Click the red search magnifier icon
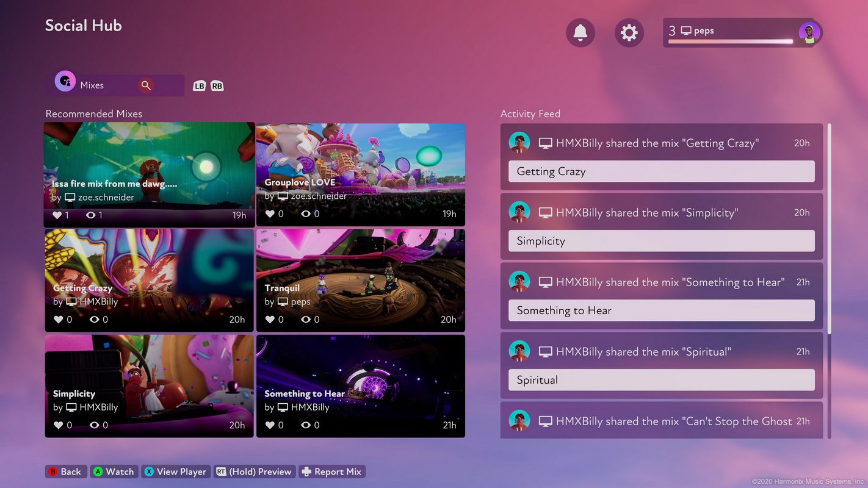The image size is (868, 488). tap(145, 85)
